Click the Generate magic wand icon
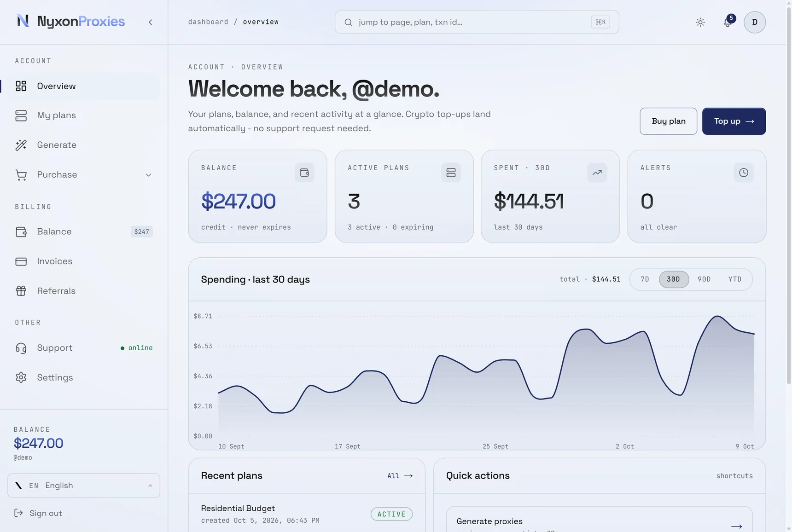This screenshot has width=792, height=532. coord(21,145)
